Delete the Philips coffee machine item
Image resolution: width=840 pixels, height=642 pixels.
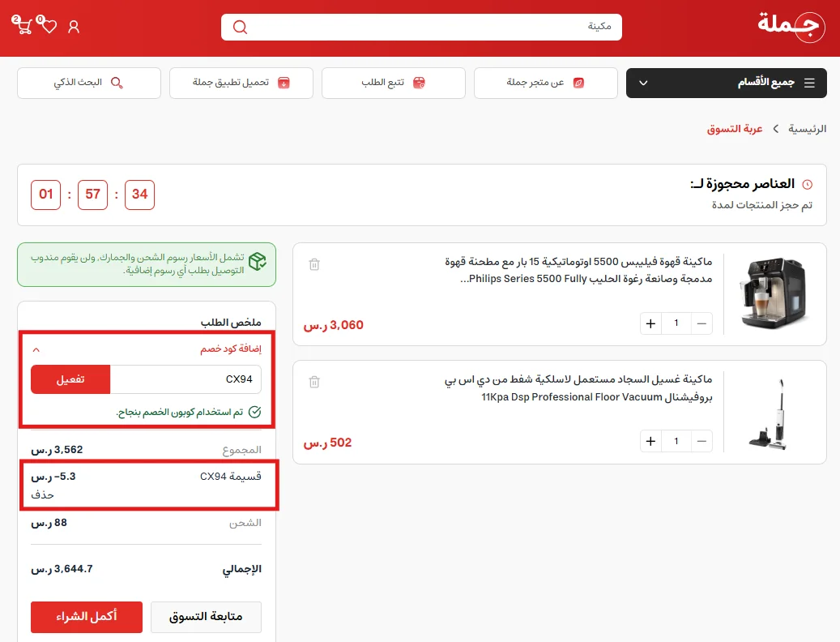pos(314,264)
